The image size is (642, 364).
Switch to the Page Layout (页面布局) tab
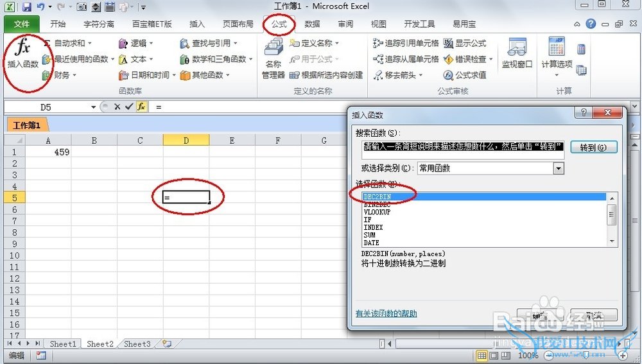coord(238,24)
